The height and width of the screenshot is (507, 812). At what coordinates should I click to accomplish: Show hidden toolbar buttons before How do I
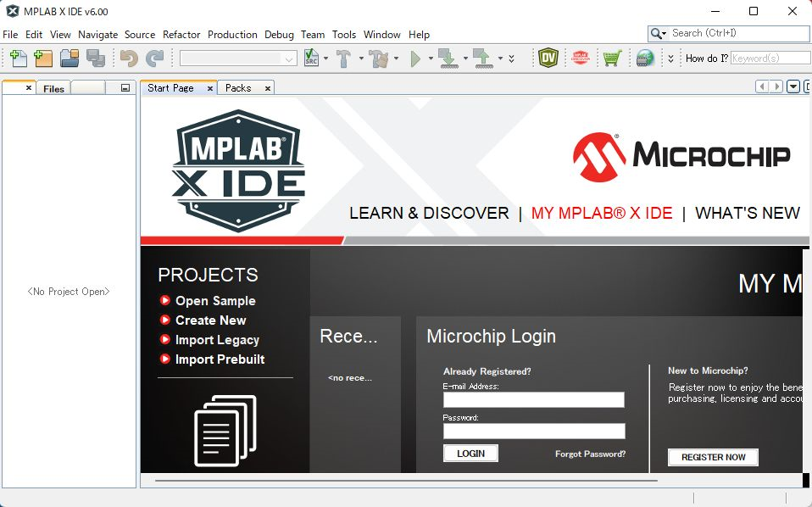point(670,58)
